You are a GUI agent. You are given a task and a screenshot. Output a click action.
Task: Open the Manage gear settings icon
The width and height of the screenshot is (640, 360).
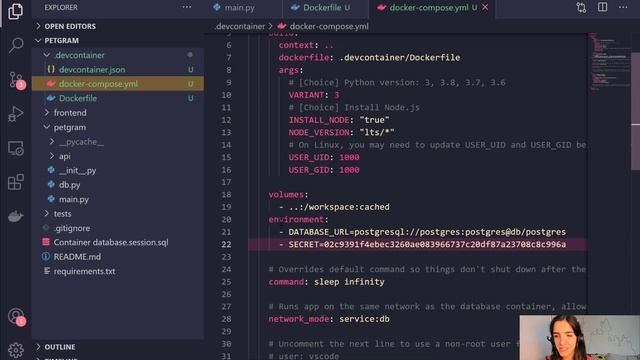(16, 350)
